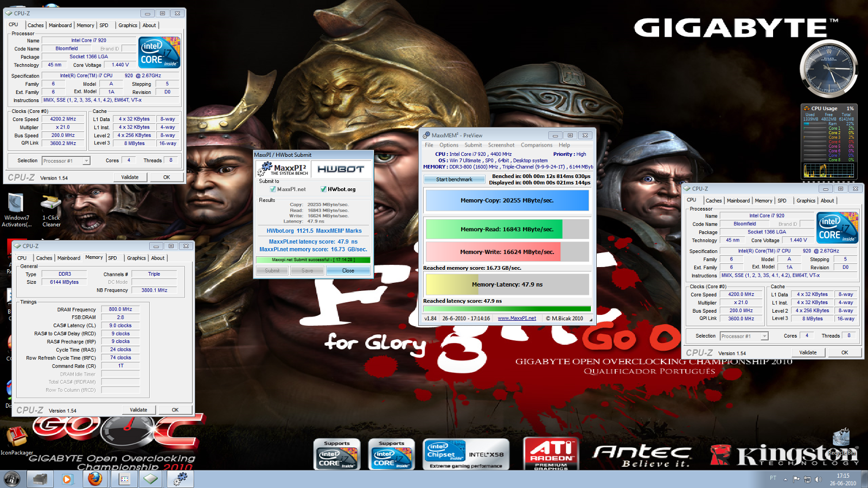Open the Action Center flag icon
This screenshot has width=868, height=488.
click(x=796, y=479)
